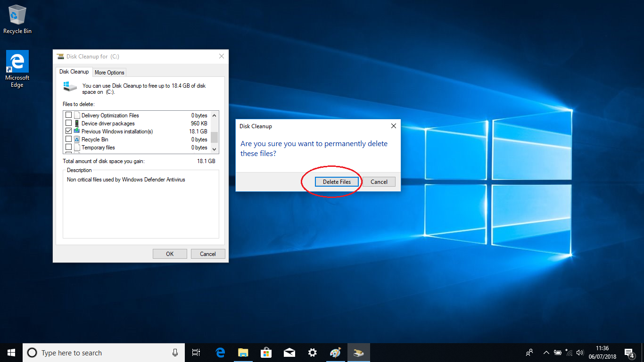Image resolution: width=644 pixels, height=362 pixels.
Task: Click the file list scroll up arrow
Action: point(215,115)
